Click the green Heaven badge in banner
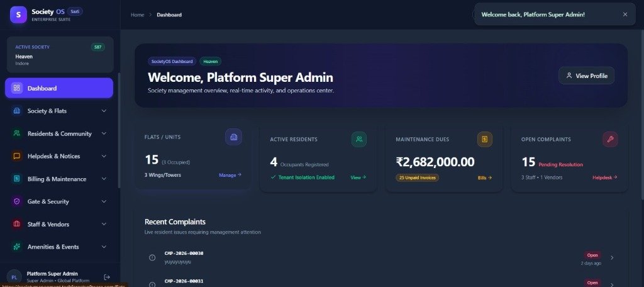 (x=210, y=61)
